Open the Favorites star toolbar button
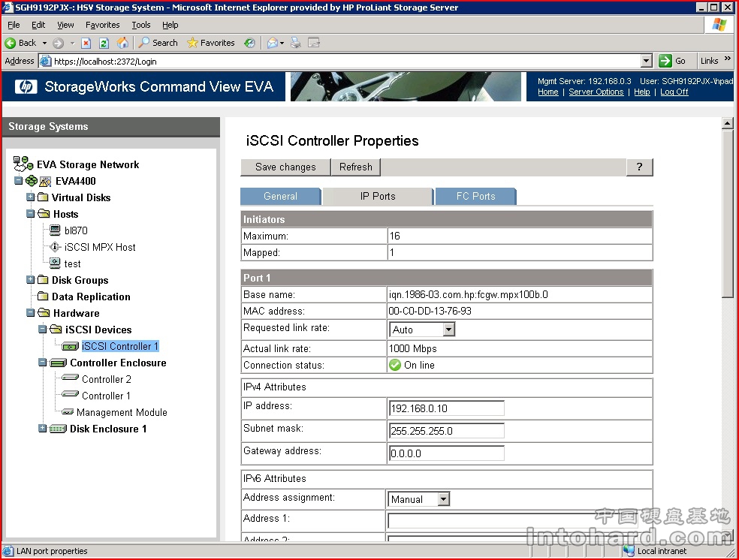This screenshot has width=739, height=560. tap(211, 43)
